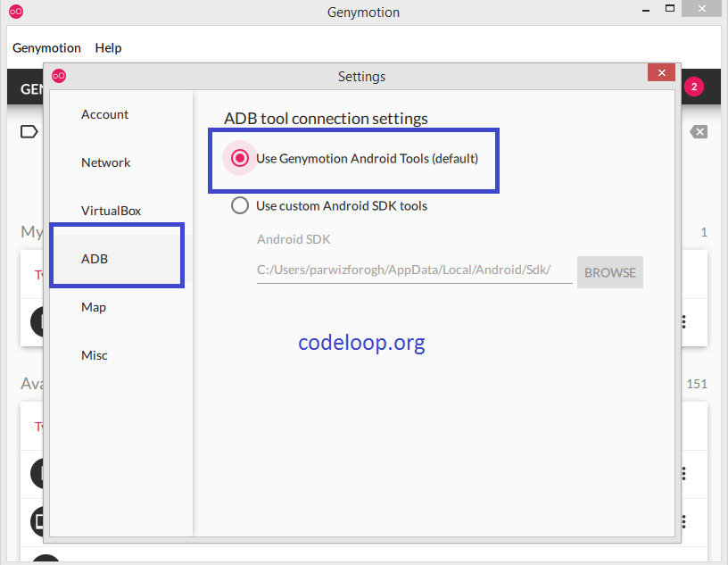Open the Misc settings tab

click(x=95, y=355)
